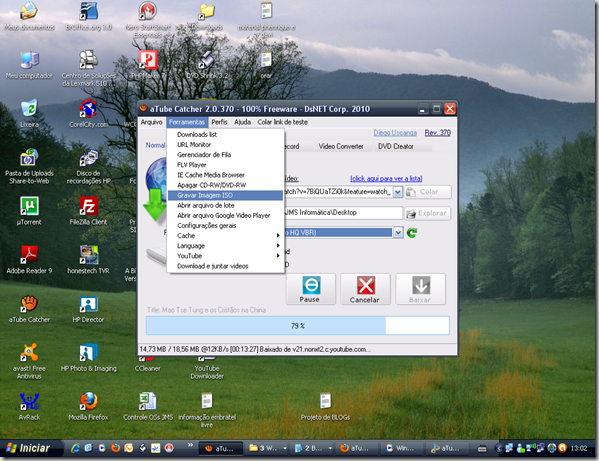This screenshot has height=461, width=599.
Task: Expand the YouTube submenu
Action: pos(225,256)
